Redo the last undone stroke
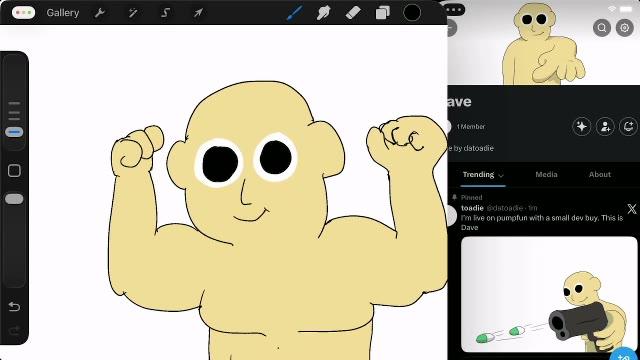The image size is (640, 360). pos(14,330)
